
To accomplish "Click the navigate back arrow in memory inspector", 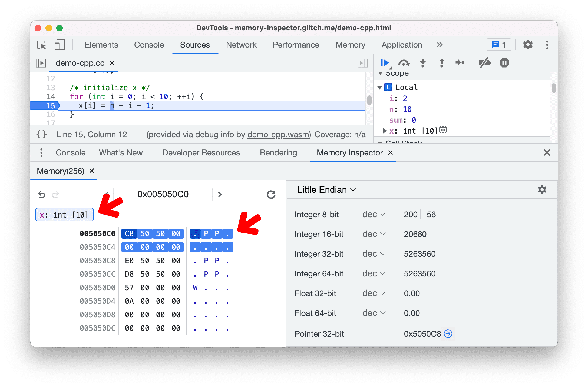I will tap(42, 193).
